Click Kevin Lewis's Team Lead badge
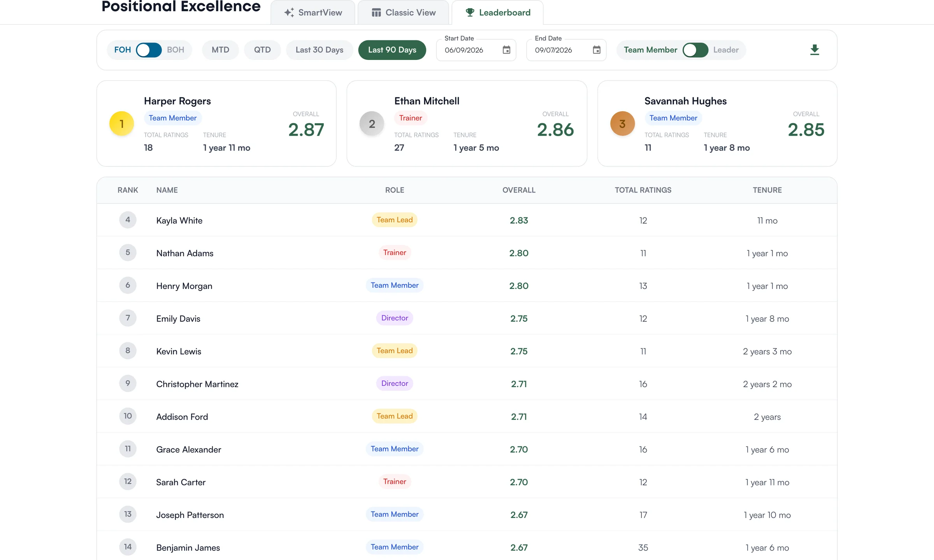934x560 pixels. click(395, 350)
